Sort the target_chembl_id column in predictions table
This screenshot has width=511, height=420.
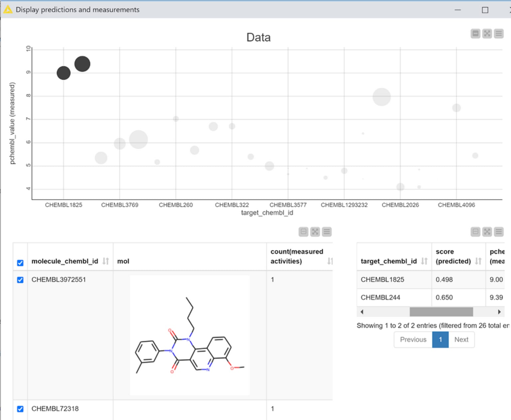click(x=425, y=261)
